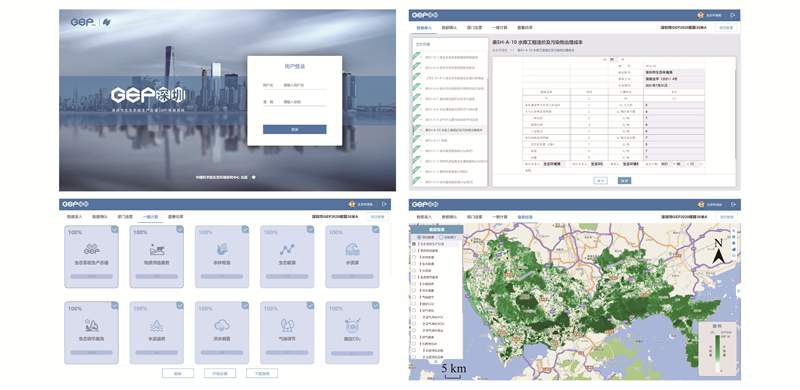Open the wave water resources card icon
Image resolution: width=800 pixels, height=390 pixels.
tap(352, 249)
